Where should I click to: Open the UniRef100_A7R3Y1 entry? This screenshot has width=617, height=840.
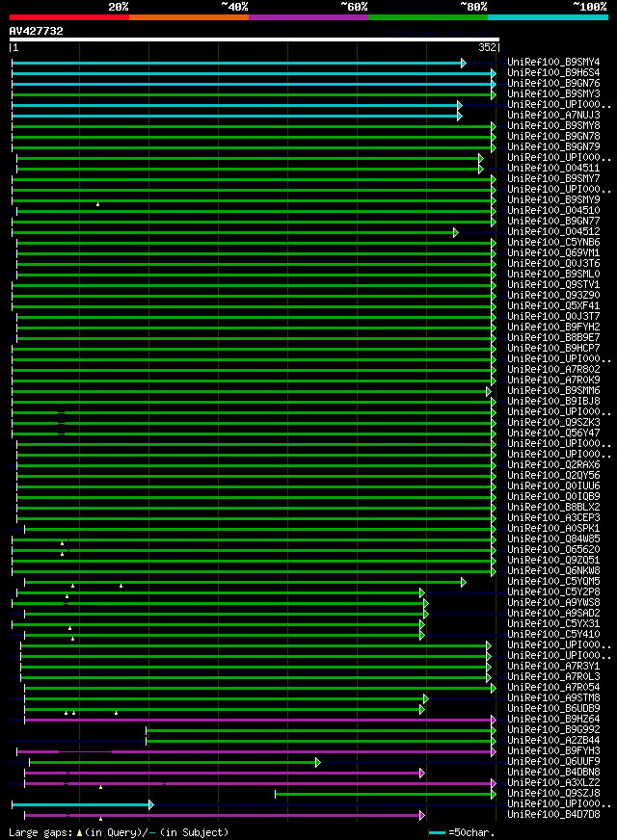[x=553, y=666]
